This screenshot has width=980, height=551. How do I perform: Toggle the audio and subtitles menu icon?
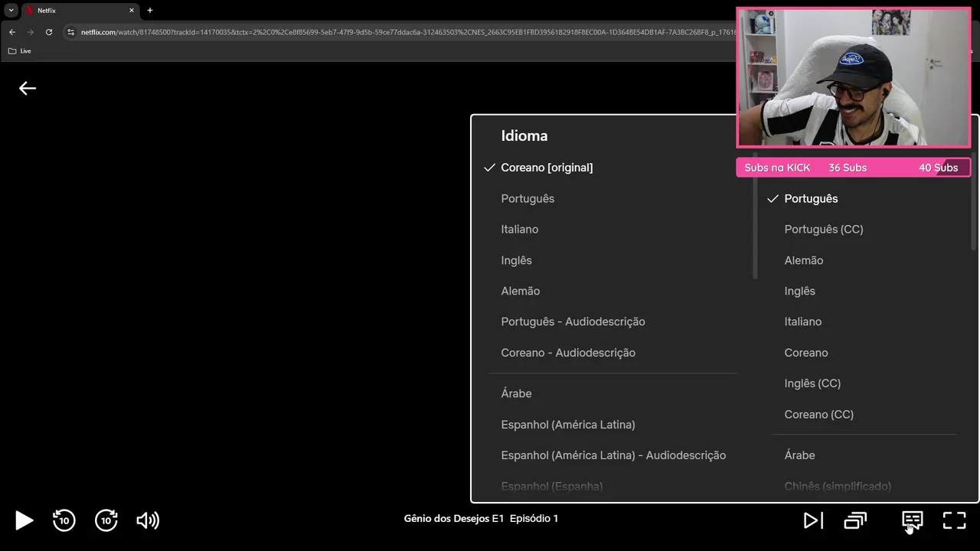pos(912,520)
